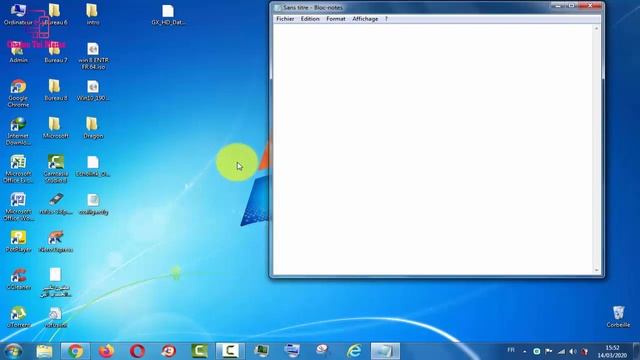Switch to Bloc-notes taskbar button
This screenshot has height=360, width=640.
(385, 351)
